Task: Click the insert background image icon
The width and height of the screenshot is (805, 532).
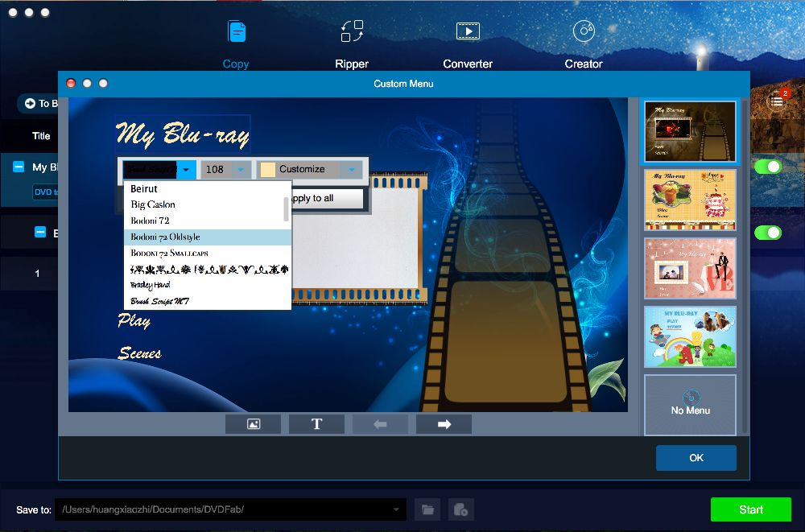Action: pyautogui.click(x=254, y=424)
